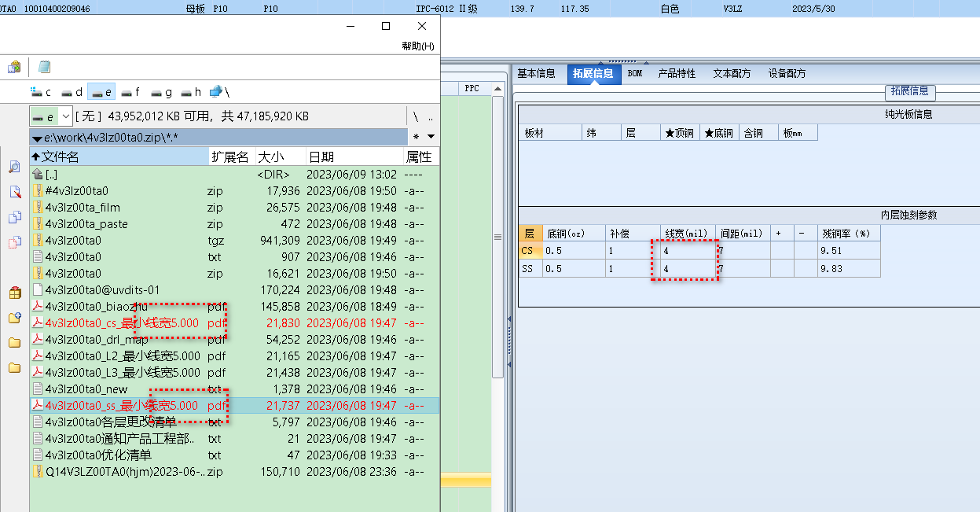
Task: Sort by 大小 column header
Action: (x=279, y=157)
